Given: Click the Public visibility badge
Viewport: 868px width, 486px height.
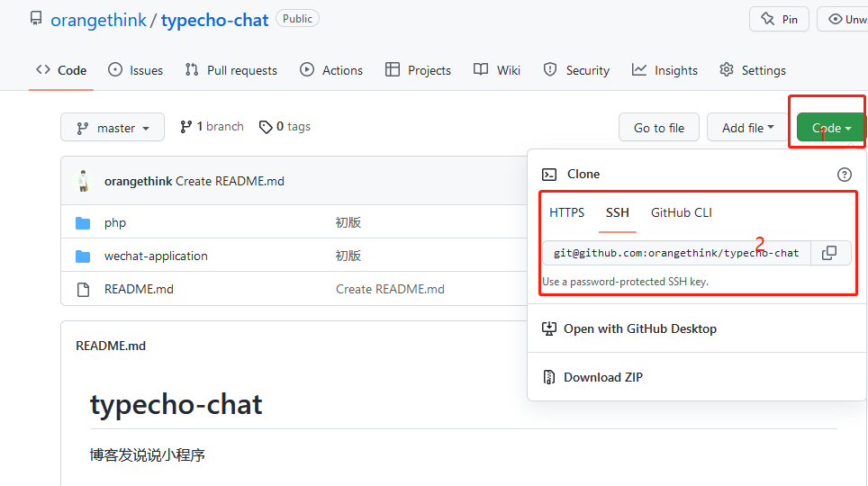Looking at the screenshot, I should (x=297, y=19).
